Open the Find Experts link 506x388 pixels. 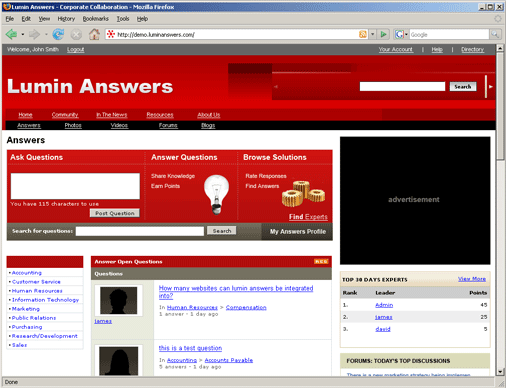308,217
